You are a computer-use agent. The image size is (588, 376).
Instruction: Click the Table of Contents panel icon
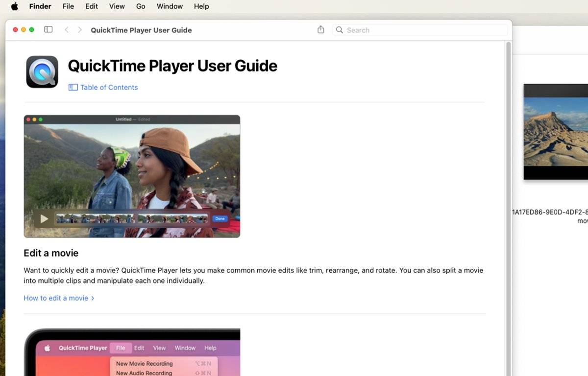[73, 87]
